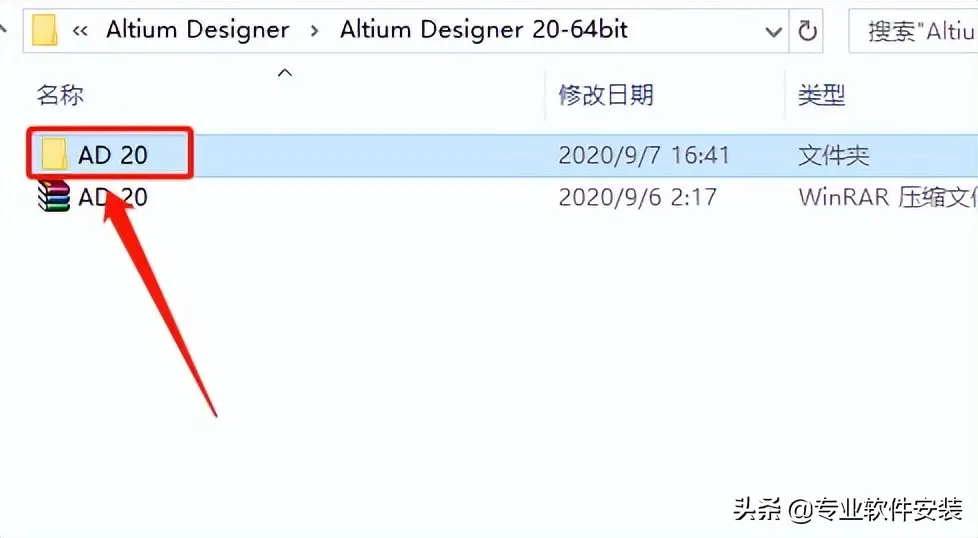Navigate to Altium Designer breadcrumb
Screen dimensions: 978x538
198,30
